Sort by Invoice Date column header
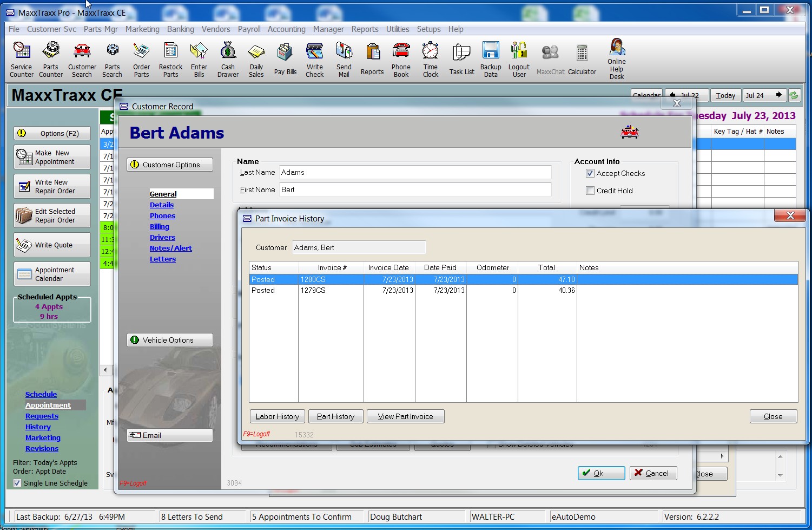 click(388, 267)
